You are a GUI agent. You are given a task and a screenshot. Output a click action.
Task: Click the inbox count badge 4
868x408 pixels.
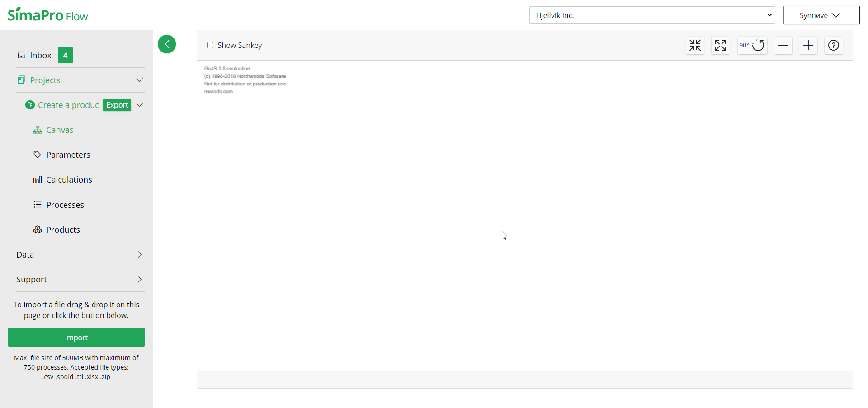point(65,55)
